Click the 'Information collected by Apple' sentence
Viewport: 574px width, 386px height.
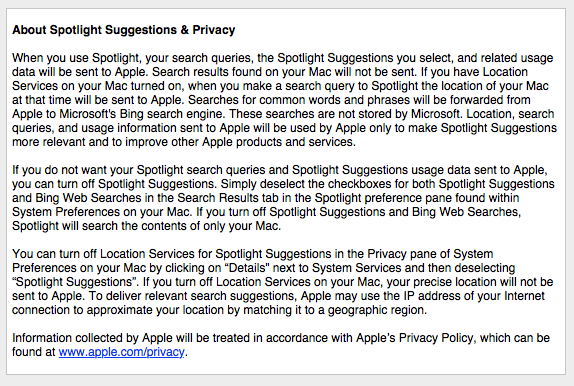tap(281, 345)
